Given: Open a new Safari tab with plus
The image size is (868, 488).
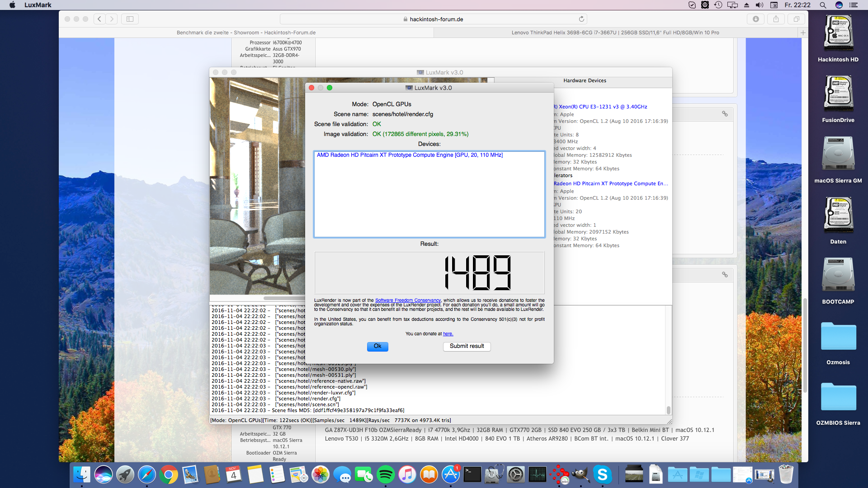Looking at the screenshot, I should click(x=803, y=33).
